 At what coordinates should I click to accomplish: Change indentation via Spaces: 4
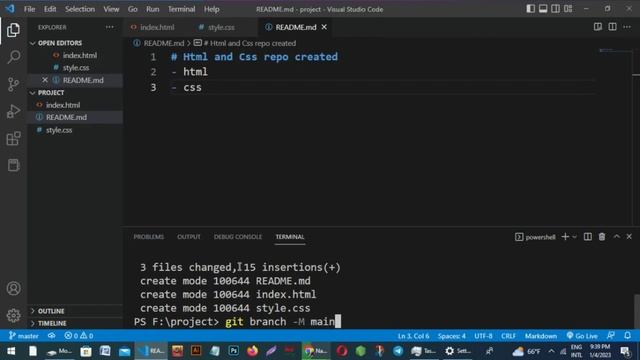451,336
